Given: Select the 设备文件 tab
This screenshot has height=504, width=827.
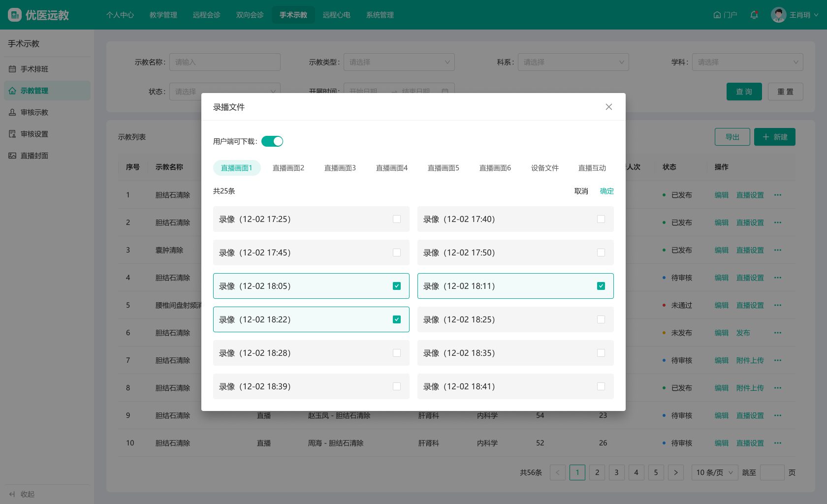Looking at the screenshot, I should pyautogui.click(x=544, y=168).
